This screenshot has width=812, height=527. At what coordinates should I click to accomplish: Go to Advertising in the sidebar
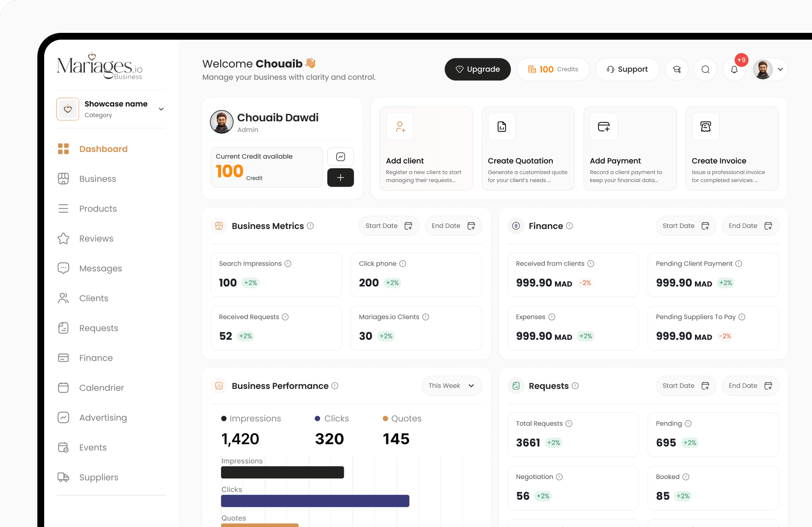(103, 418)
